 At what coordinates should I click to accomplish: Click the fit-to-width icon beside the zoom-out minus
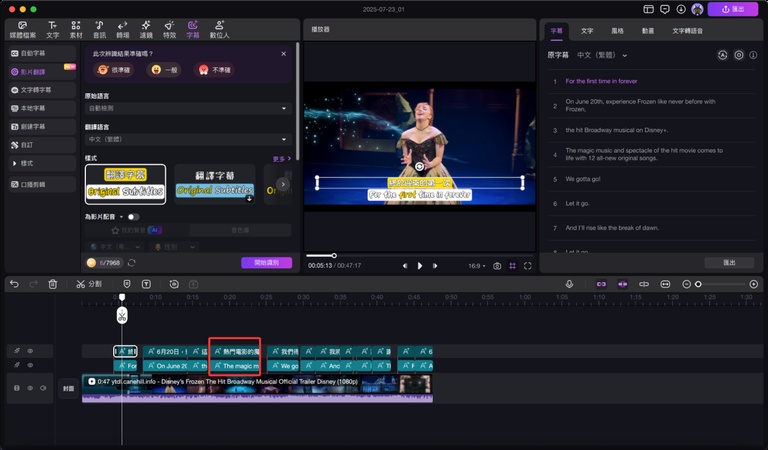coord(665,284)
